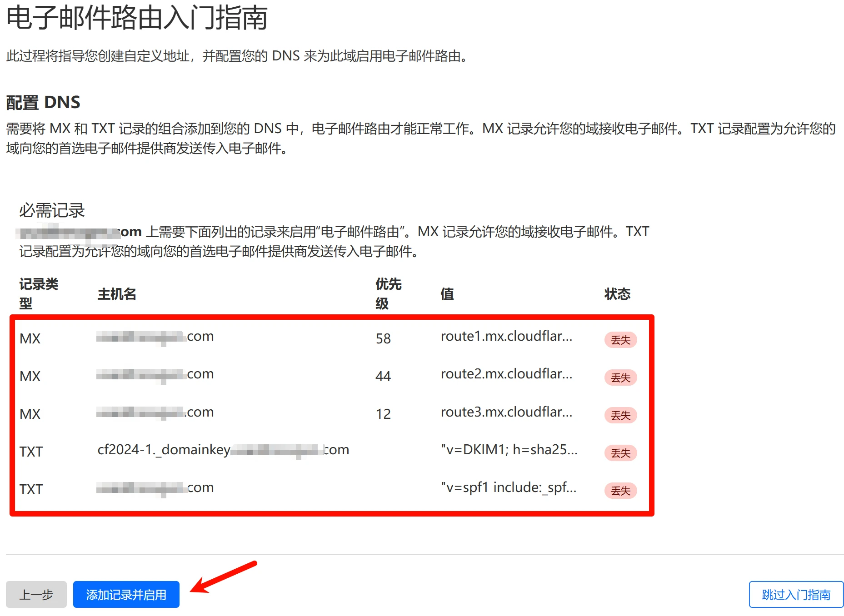Select the route1.mx.cloudflar... value
Image resolution: width=844 pixels, height=616 pixels.
tap(506, 336)
